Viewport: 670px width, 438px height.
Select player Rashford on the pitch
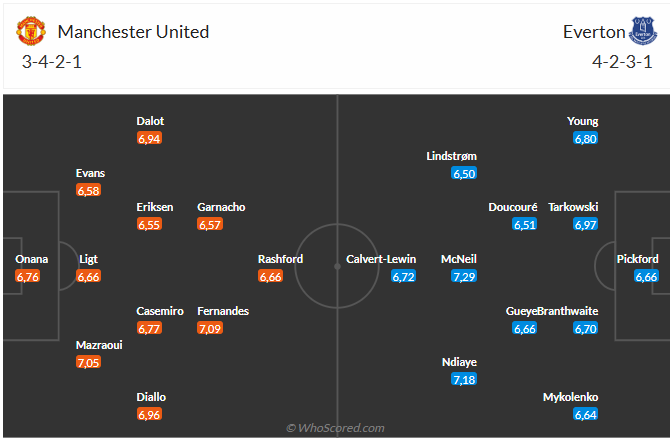(x=281, y=259)
